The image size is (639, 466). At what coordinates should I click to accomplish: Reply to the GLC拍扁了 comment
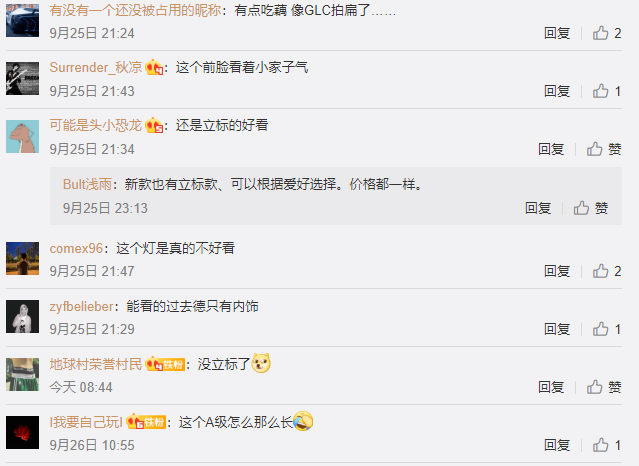pos(557,33)
